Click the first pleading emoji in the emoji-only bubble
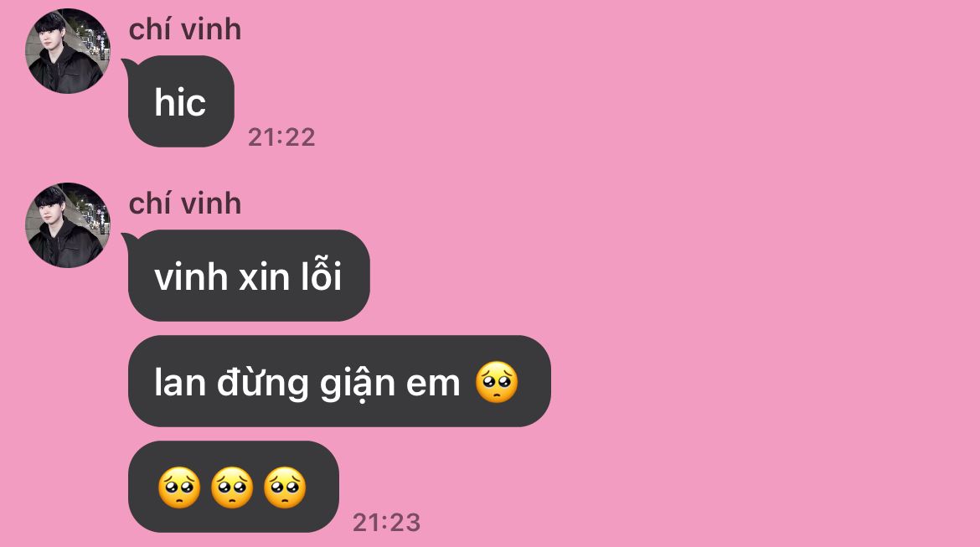This screenshot has width=980, height=547. pyautogui.click(x=179, y=488)
